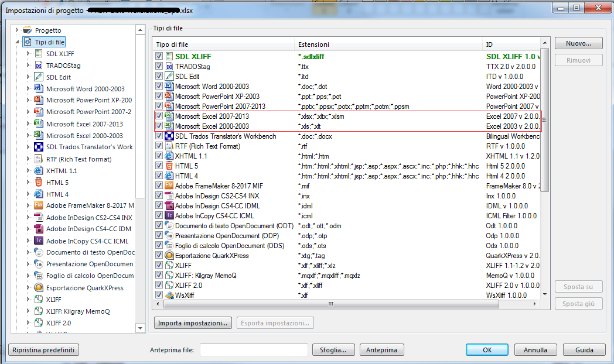Click the Microsoft PowerPoint XP-2003 list icon
The image size is (614, 364).
coord(169,96)
